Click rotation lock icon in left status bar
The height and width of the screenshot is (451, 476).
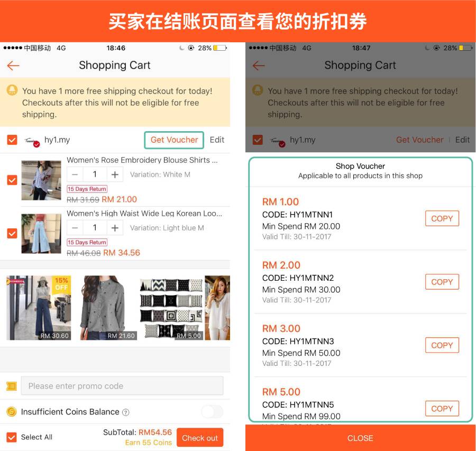point(191,48)
